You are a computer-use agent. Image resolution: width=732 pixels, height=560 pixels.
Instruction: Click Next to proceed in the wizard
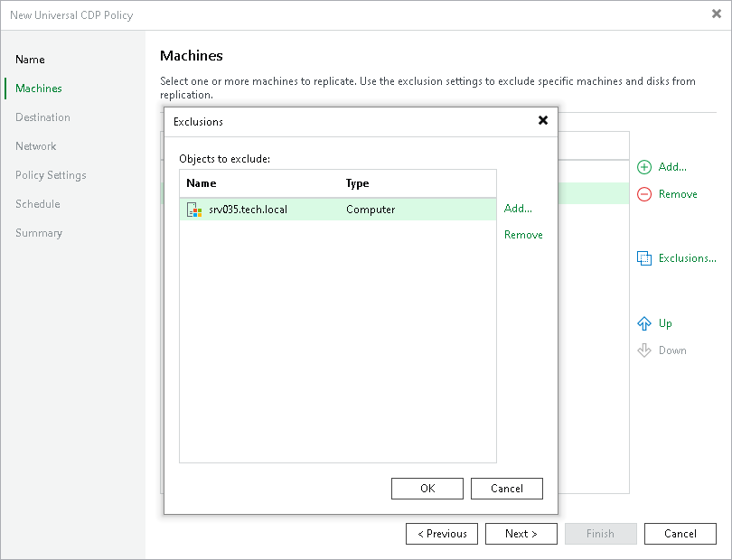click(521, 534)
